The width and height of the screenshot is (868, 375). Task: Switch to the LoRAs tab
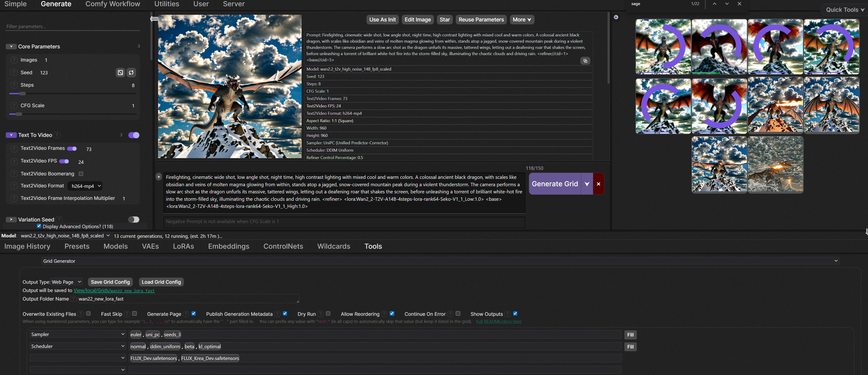pos(183,246)
